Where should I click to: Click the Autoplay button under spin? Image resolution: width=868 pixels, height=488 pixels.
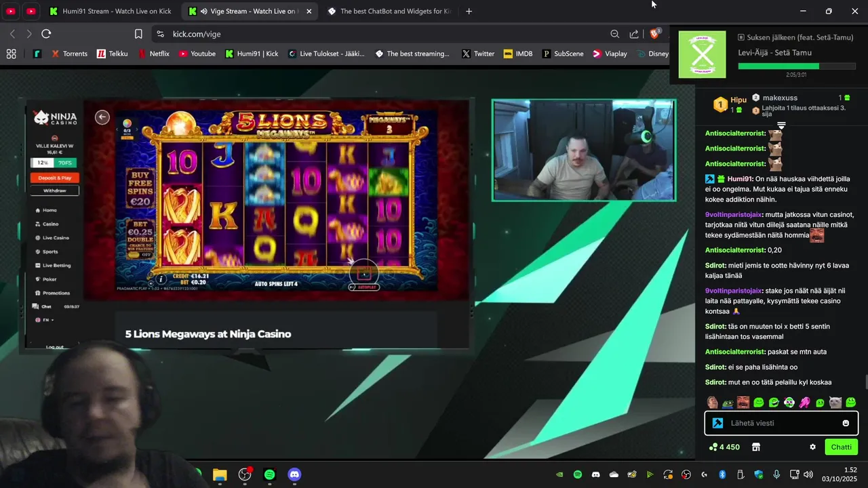(364, 287)
